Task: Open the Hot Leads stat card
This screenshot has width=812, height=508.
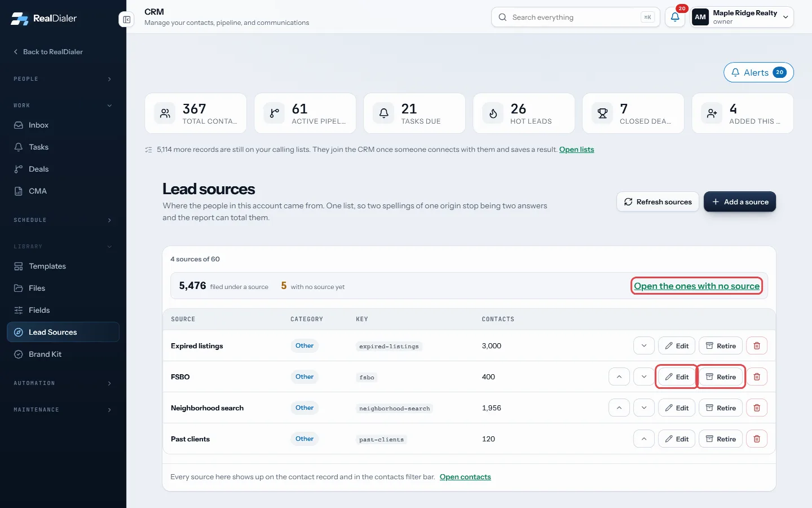Action: tap(524, 113)
